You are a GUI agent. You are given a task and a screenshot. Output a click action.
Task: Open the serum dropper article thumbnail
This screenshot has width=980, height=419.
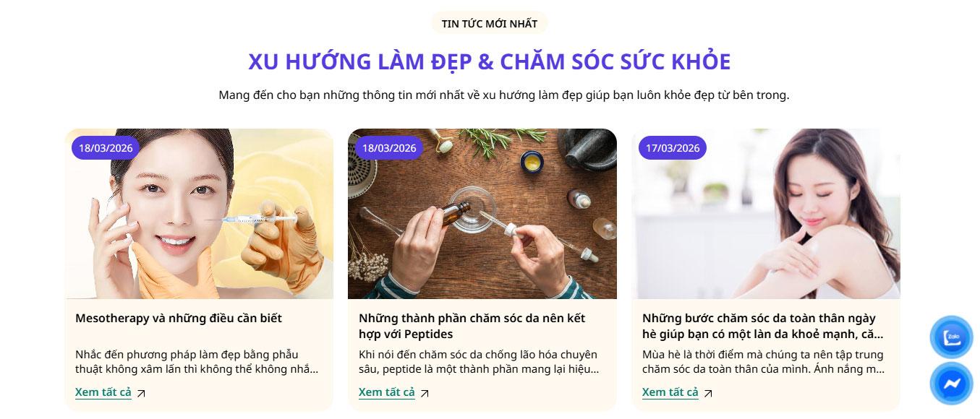(482, 214)
